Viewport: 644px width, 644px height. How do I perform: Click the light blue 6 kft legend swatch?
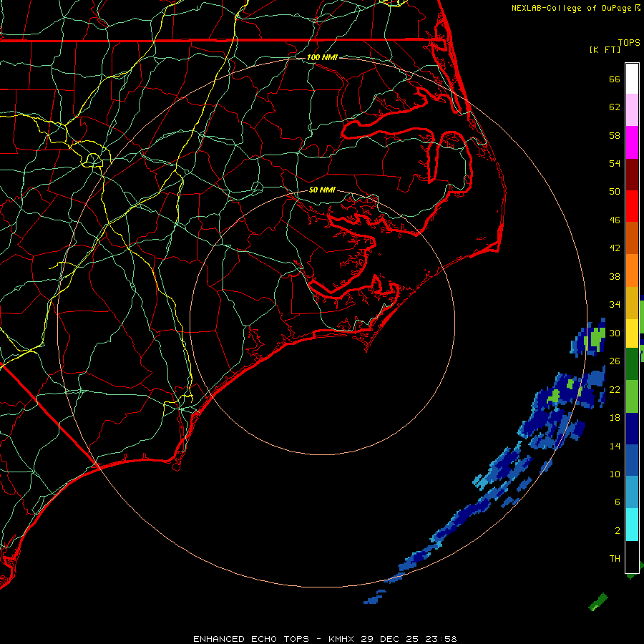(632, 492)
